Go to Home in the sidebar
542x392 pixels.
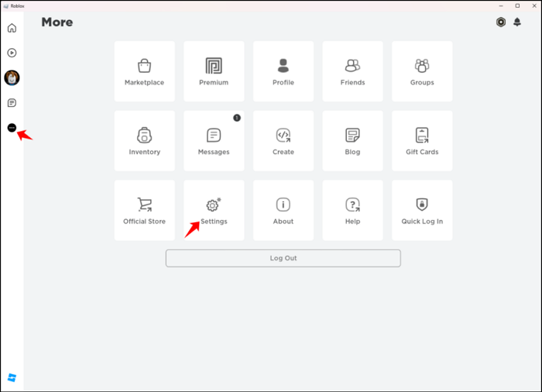[12, 28]
